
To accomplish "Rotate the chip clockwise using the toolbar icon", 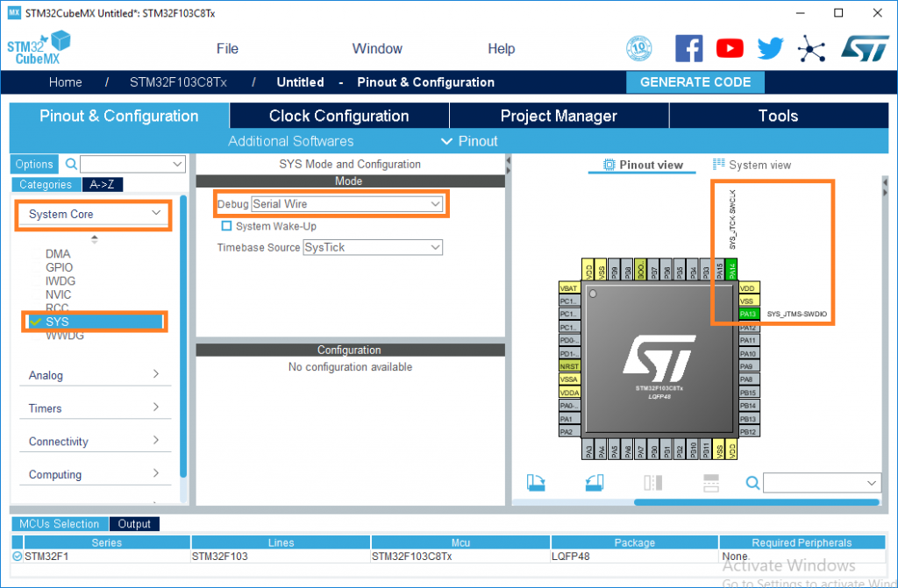I will (536, 483).
